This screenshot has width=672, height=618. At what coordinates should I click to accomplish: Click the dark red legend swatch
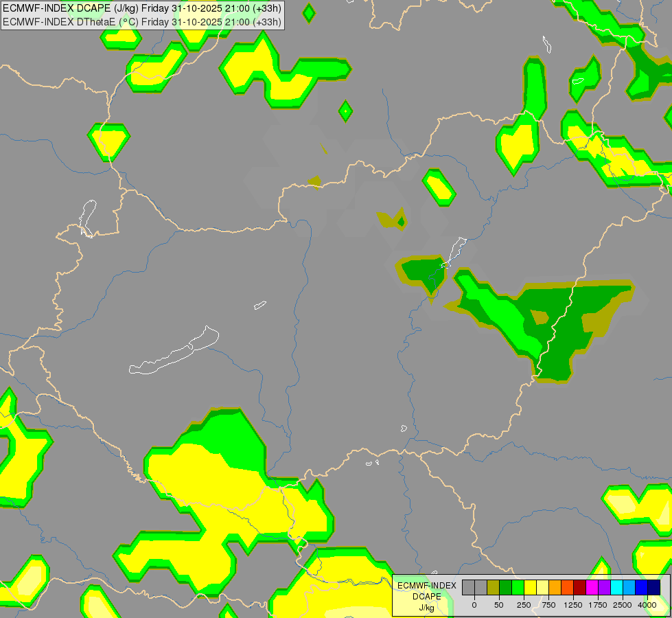click(580, 587)
